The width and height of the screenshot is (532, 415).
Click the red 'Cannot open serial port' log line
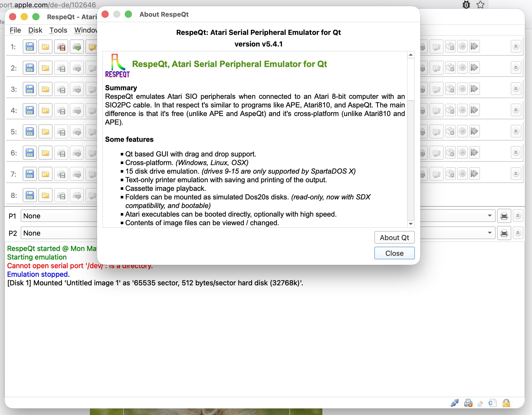tap(80, 266)
